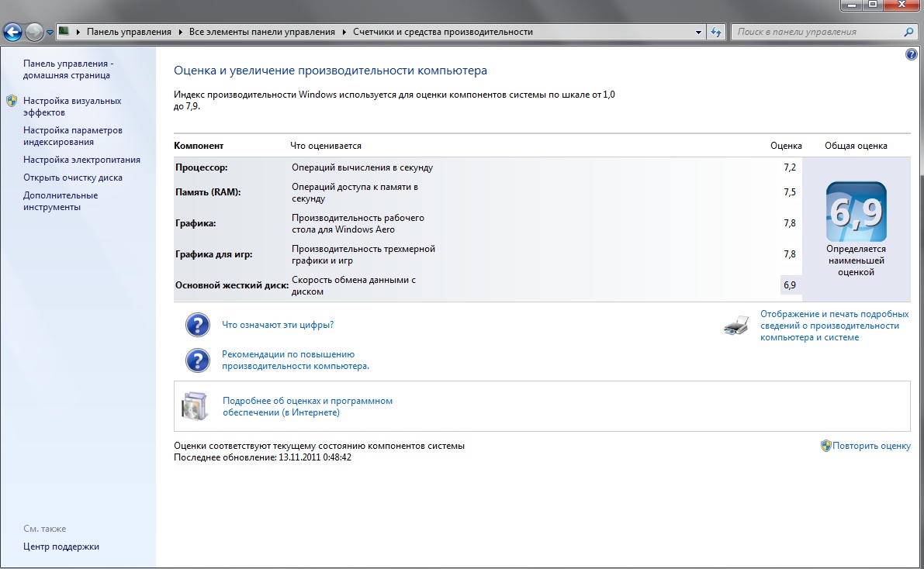This screenshot has width=924, height=569.
Task: Open "Настройка электропитания" in the sidebar
Action: point(81,160)
